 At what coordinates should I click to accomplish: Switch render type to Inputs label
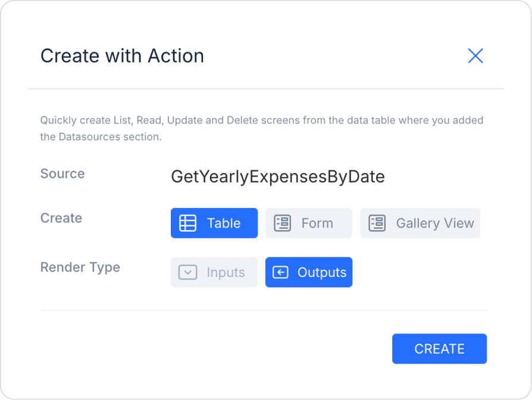click(226, 273)
